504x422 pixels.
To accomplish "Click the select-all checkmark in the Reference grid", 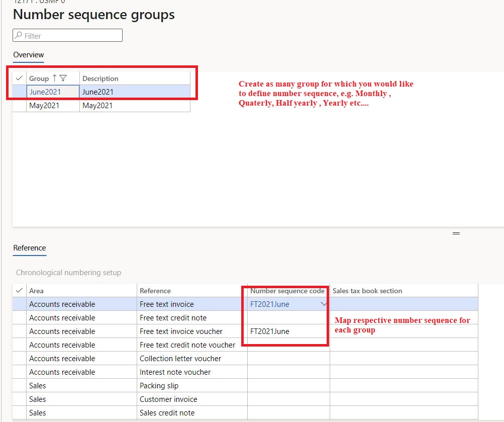I will click(19, 291).
